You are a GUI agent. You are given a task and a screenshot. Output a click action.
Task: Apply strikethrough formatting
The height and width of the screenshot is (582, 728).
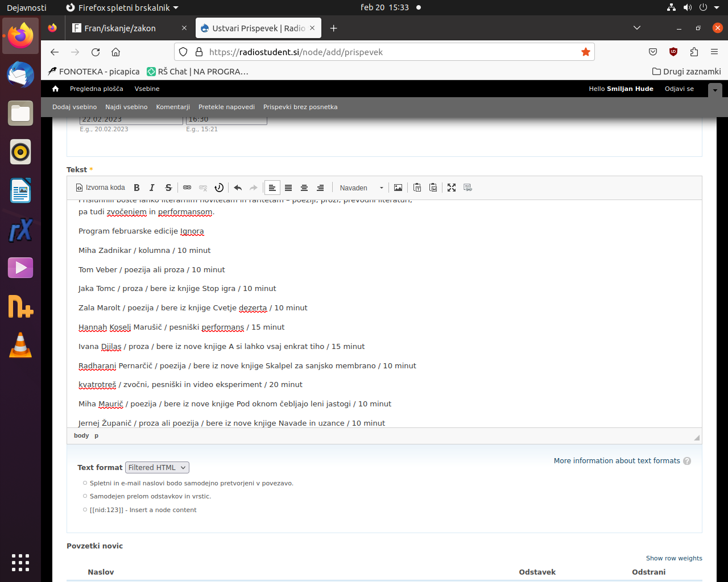click(x=168, y=188)
